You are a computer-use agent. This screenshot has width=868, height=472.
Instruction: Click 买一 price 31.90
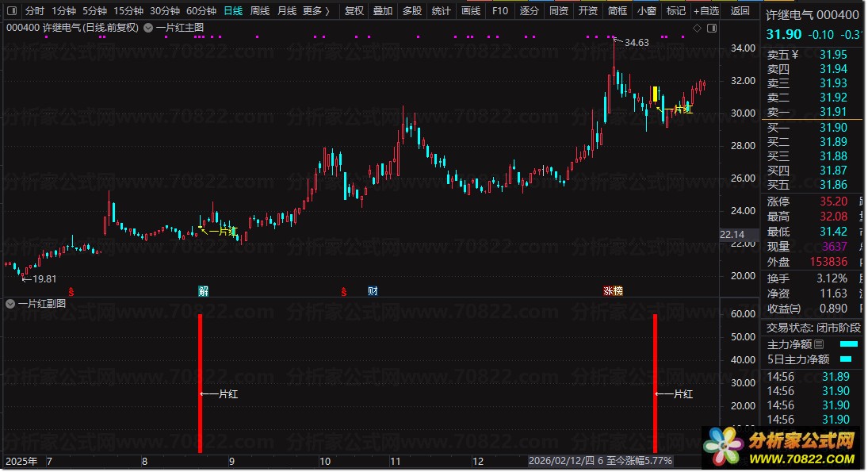coord(833,128)
